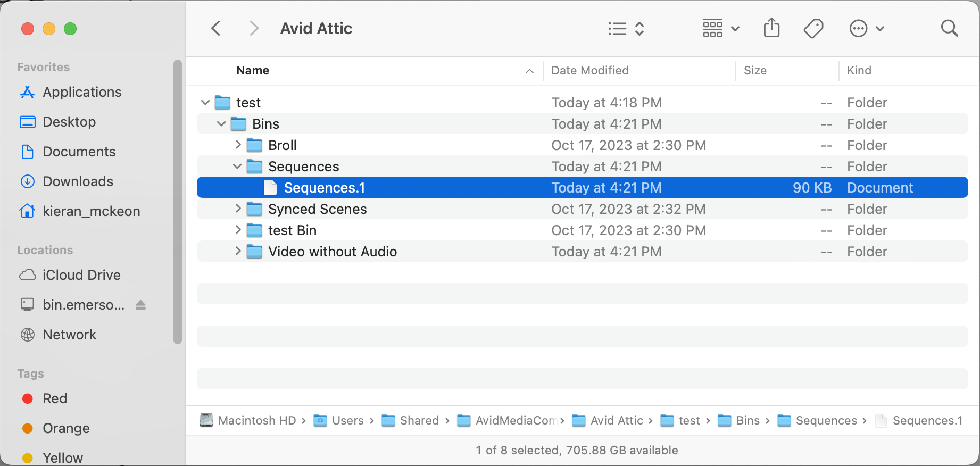Click Bins in the path bar
The height and width of the screenshot is (466, 980).
(x=739, y=420)
